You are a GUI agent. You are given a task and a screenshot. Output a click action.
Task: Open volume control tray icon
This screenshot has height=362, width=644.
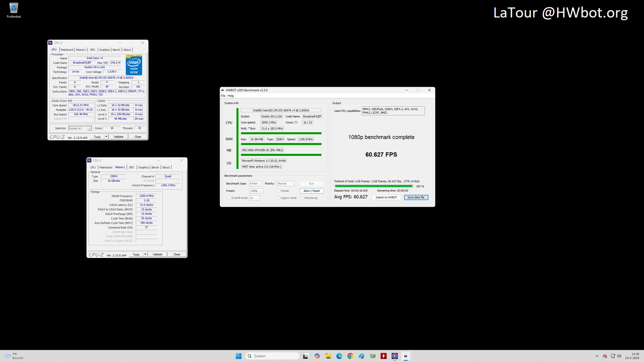(619, 356)
